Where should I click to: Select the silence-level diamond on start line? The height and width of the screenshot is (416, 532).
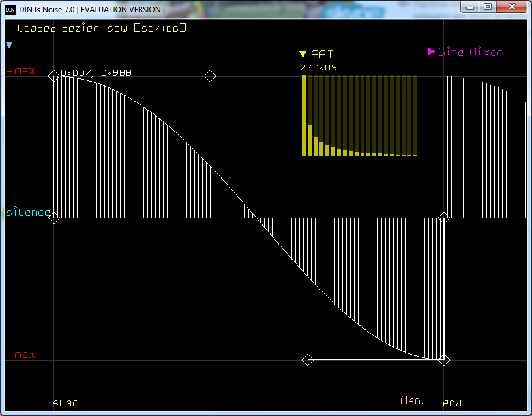(x=54, y=218)
